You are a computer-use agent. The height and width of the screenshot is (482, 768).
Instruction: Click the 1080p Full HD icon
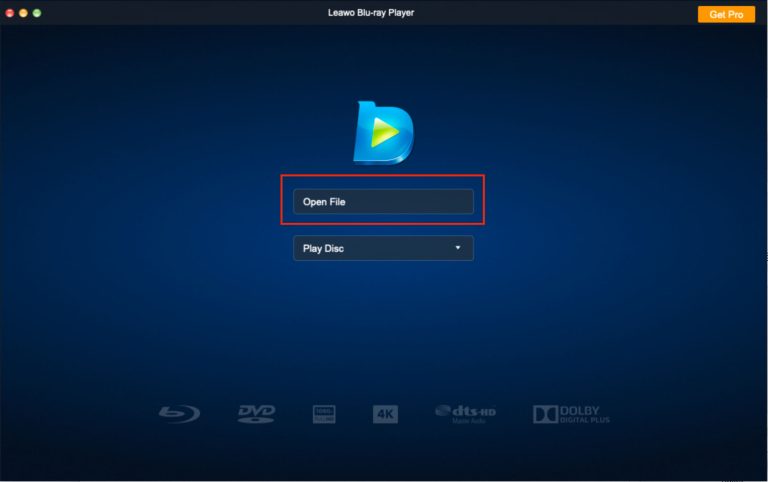[324, 414]
